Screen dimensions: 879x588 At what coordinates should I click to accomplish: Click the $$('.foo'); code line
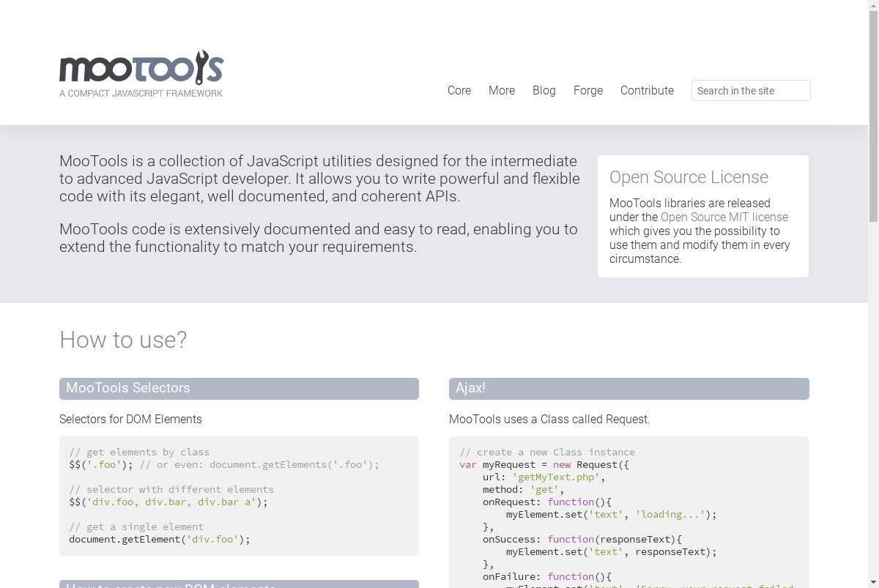pyautogui.click(x=101, y=465)
